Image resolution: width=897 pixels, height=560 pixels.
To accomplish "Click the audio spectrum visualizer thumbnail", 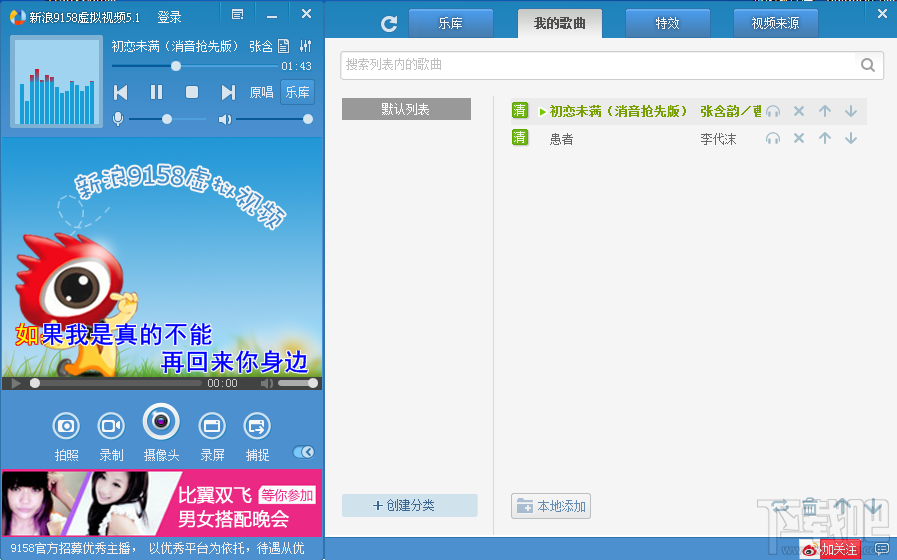I will tap(56, 82).
